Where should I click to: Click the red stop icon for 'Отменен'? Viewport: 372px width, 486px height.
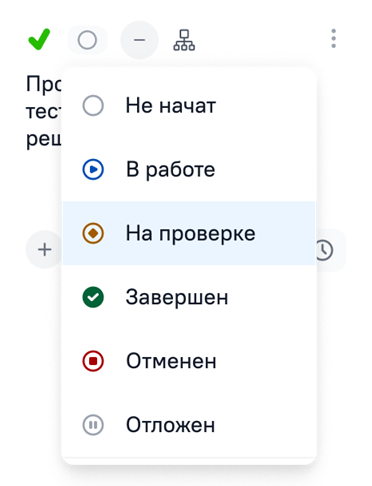click(x=93, y=361)
